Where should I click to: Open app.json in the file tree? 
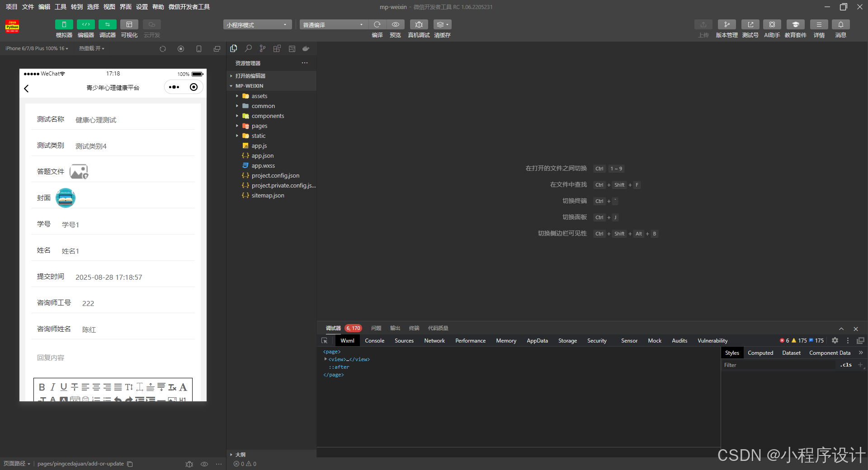coord(262,156)
